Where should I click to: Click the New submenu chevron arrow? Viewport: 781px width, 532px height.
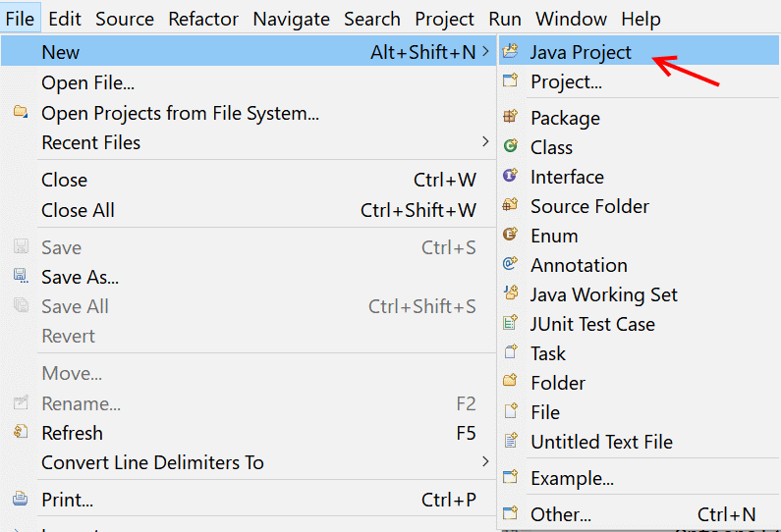[485, 51]
